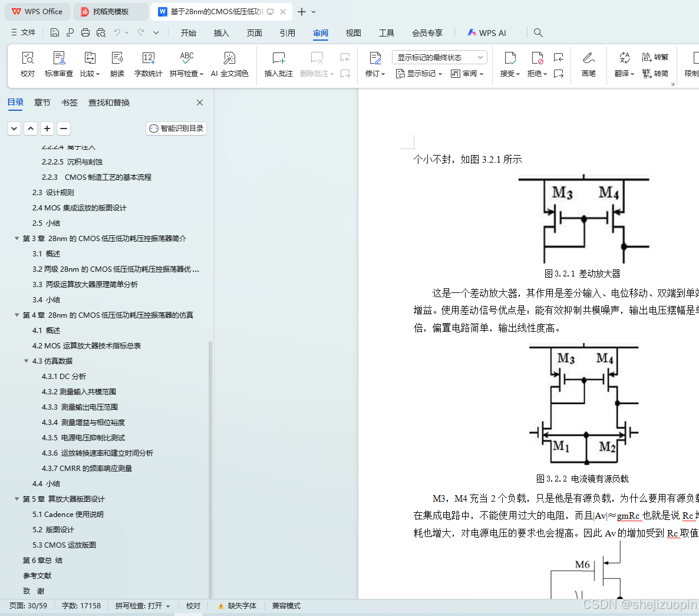Viewport: 699px width, 616px height.
Task: Click the print icon in quick toolbar
Action: (85, 32)
